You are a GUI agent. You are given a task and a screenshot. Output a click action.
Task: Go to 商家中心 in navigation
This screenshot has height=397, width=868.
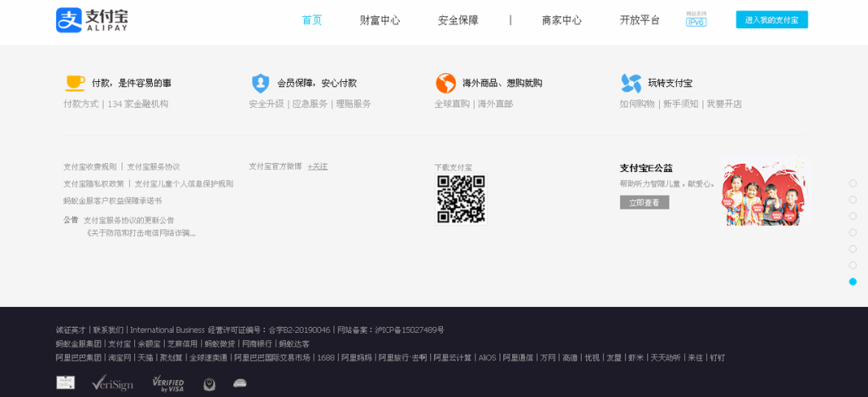coord(561,20)
